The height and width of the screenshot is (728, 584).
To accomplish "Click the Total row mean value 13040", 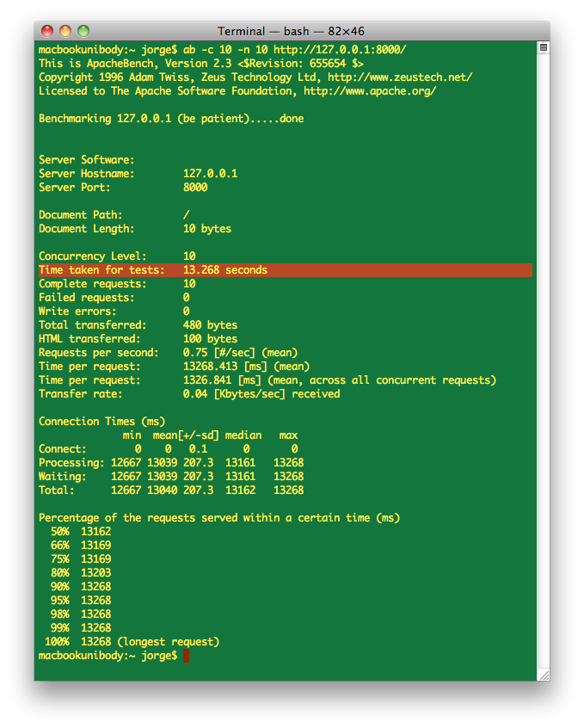I will coord(162,490).
